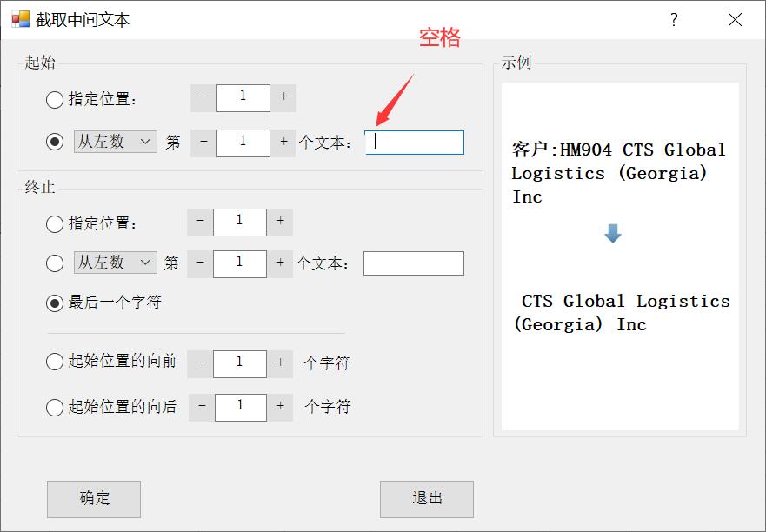Click plus for 起始位置的向前 character count
Viewport: 766px width, 532px height.
280,364
